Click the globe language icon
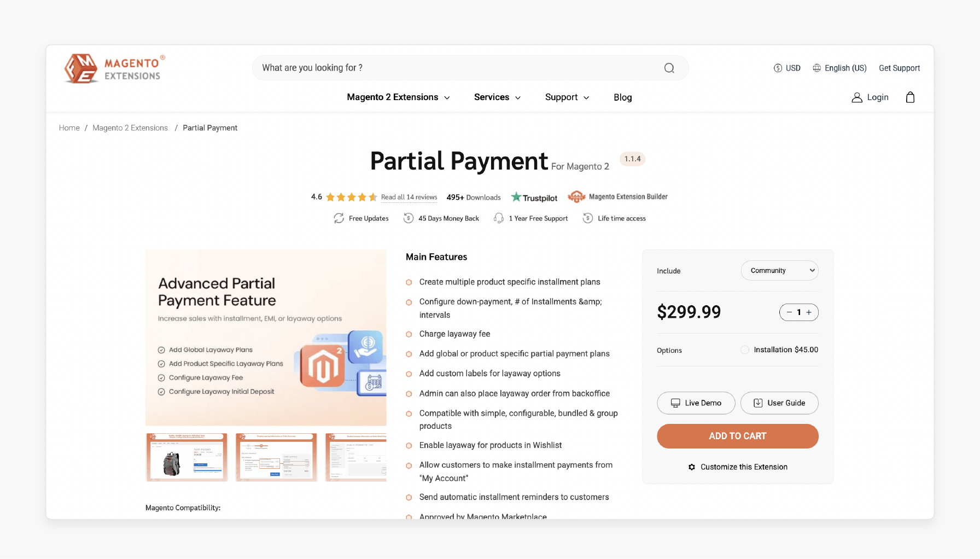Viewport: 980px width, 559px height. click(x=816, y=68)
